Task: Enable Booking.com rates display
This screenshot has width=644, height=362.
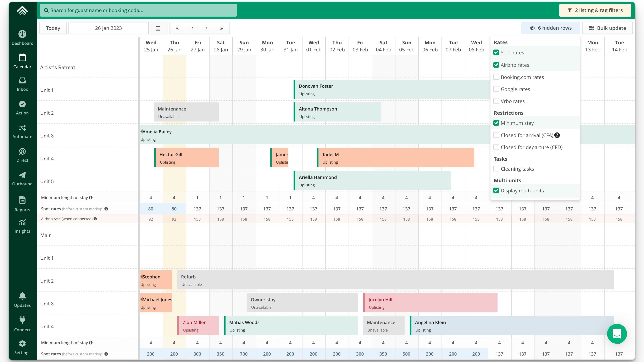Action: [x=496, y=77]
